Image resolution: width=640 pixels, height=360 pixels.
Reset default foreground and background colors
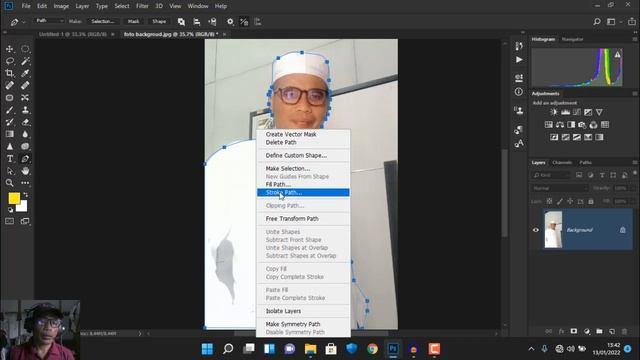pyautogui.click(x=11, y=210)
